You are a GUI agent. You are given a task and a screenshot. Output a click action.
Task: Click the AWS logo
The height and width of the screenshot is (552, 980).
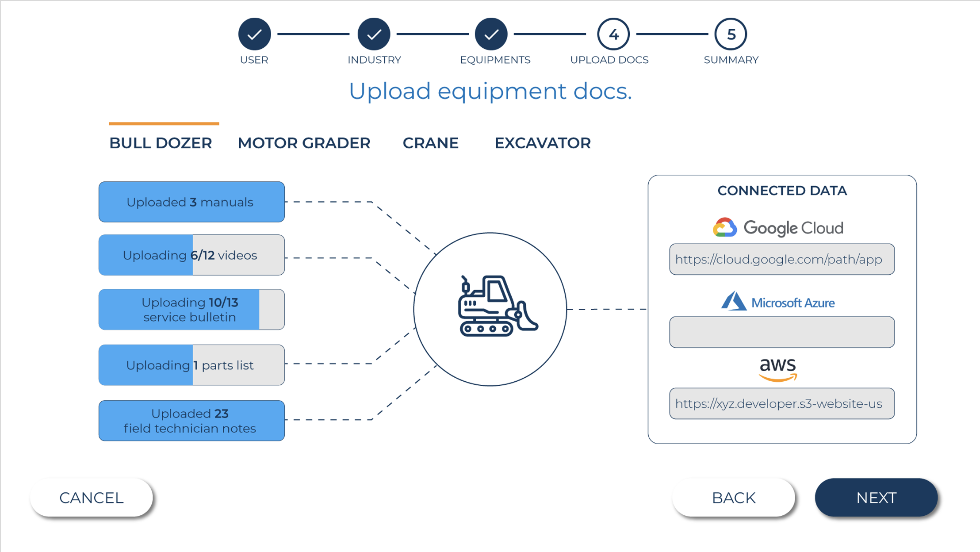[x=778, y=370]
